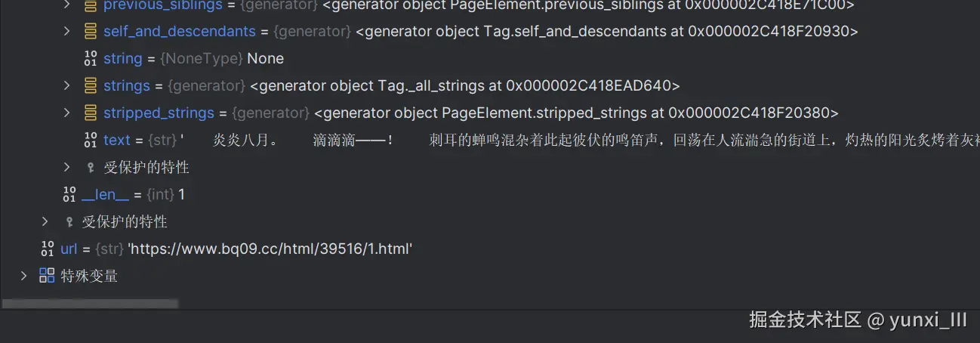Viewport: 980px width, 343px height.
Task: Expand the stripped_strings generator entry
Action: [x=66, y=113]
